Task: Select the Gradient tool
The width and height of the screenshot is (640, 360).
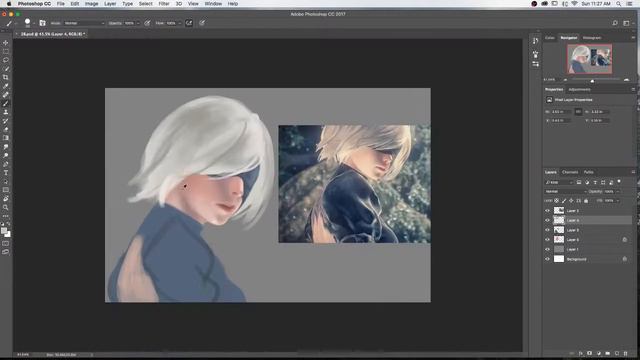Action: [x=6, y=138]
